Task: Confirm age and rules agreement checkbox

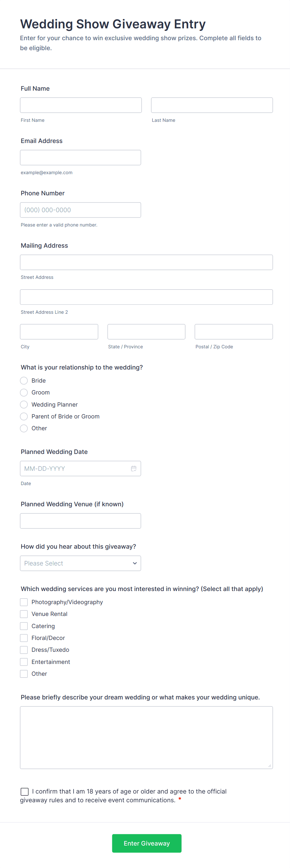Action: (x=25, y=791)
